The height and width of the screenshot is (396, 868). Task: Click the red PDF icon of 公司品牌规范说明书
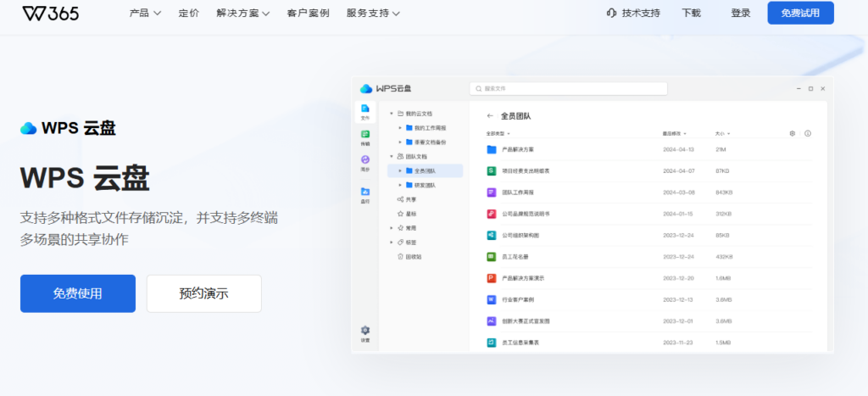tap(491, 214)
